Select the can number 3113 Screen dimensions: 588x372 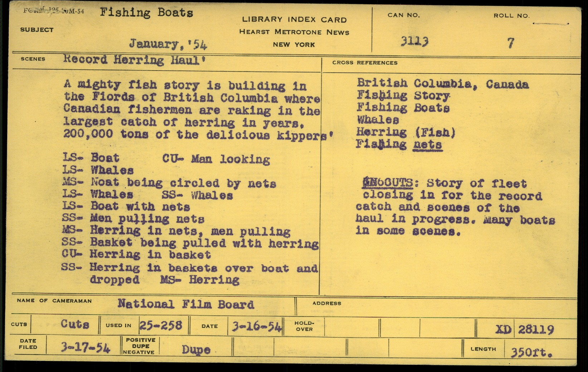[414, 42]
